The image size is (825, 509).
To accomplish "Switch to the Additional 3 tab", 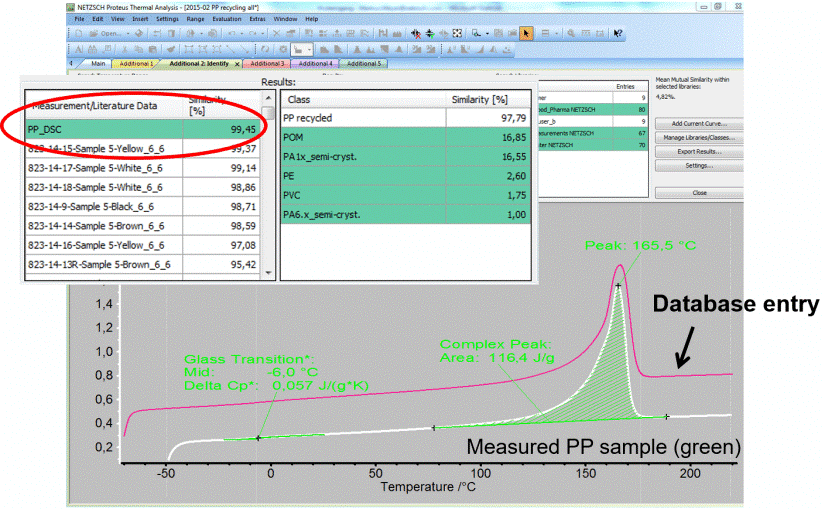I will point(267,64).
